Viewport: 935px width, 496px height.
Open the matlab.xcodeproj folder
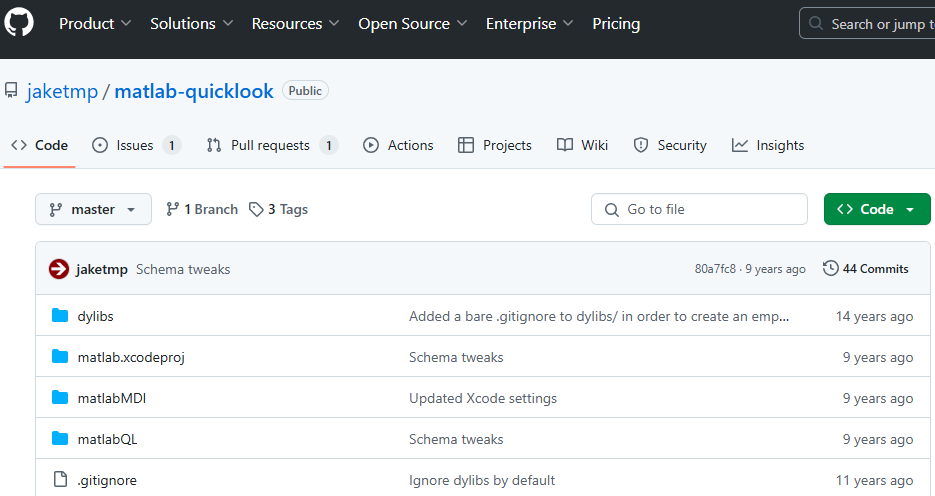tap(131, 357)
